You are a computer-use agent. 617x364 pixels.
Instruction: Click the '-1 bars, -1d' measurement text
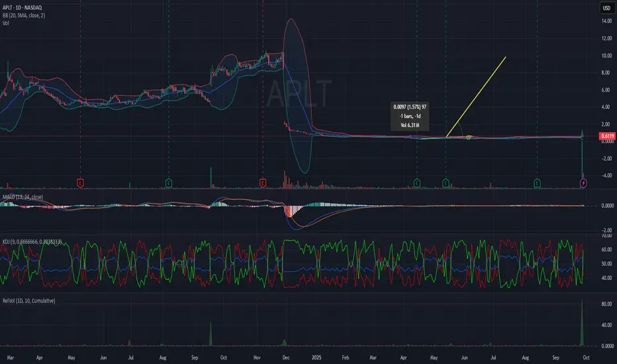(x=410, y=116)
